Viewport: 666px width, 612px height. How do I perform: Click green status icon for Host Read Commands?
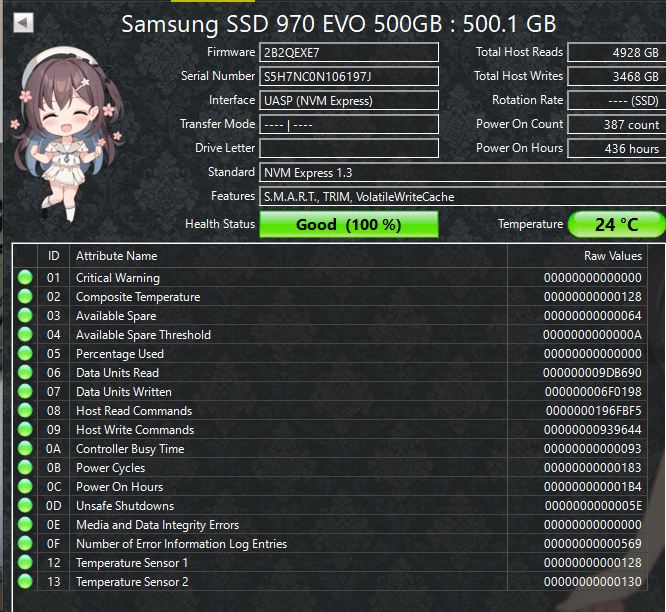click(x=25, y=411)
